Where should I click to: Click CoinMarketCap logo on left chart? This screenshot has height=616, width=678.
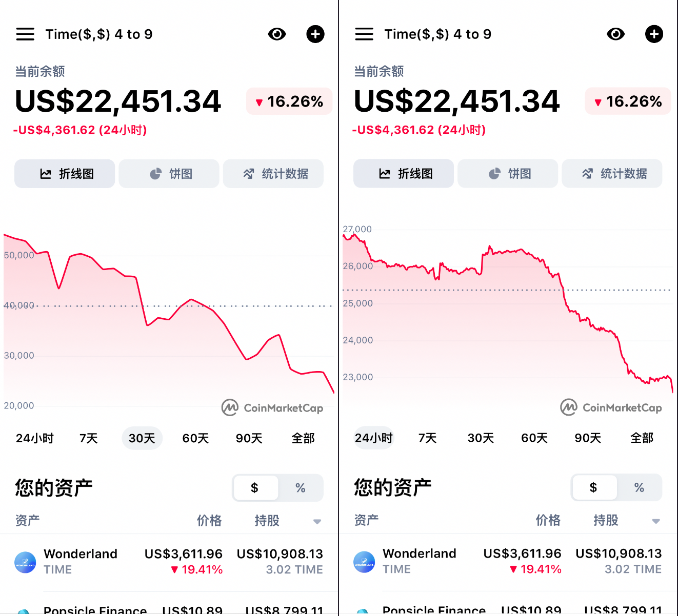tap(272, 408)
